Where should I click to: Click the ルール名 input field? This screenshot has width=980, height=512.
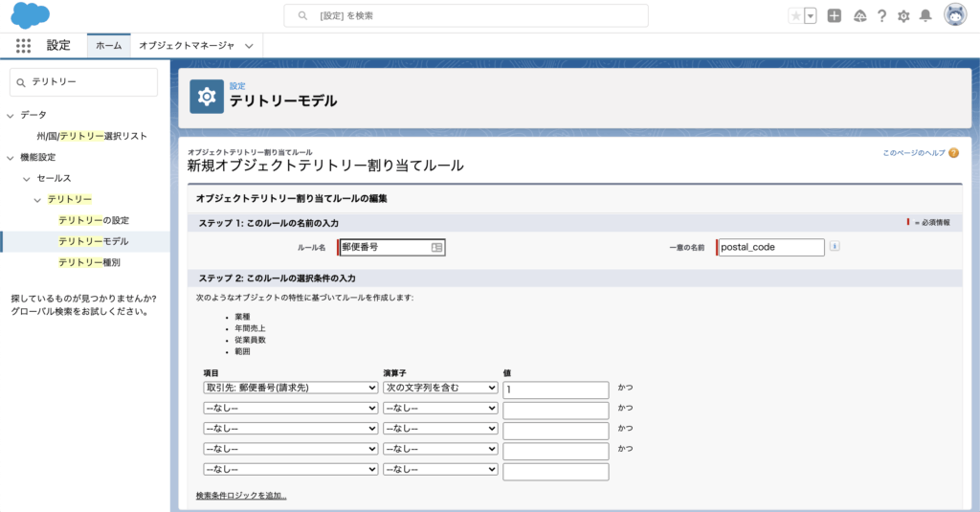pos(385,247)
